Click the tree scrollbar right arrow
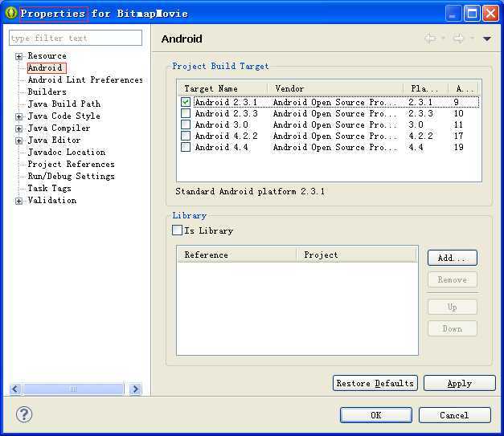 pyautogui.click(x=135, y=389)
